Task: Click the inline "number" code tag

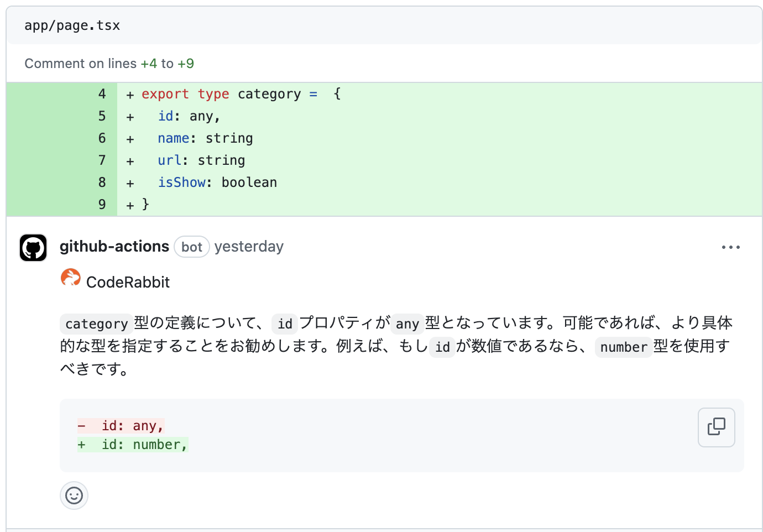Action: click(623, 347)
